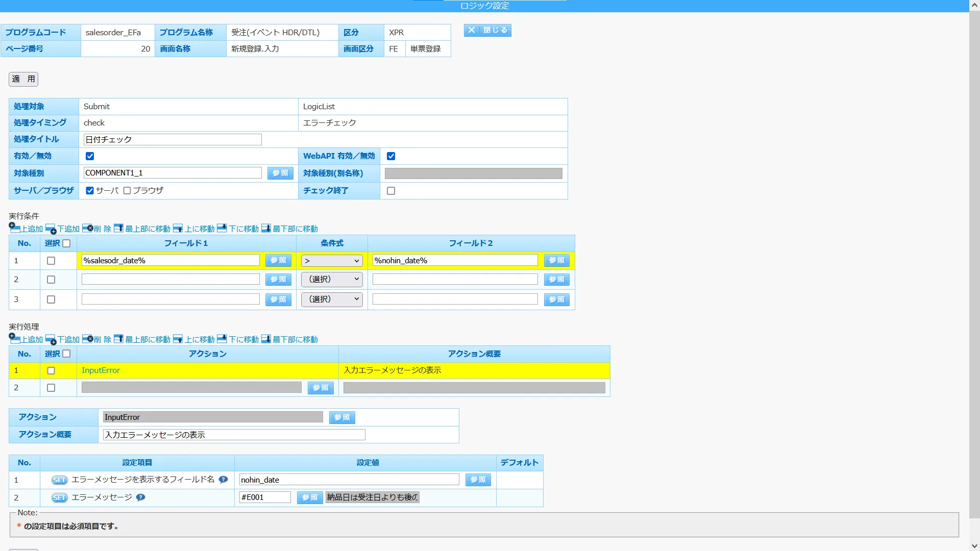Image resolution: width=980 pixels, height=551 pixels.
Task: Toggle サーバ checkbox
Action: tap(90, 190)
